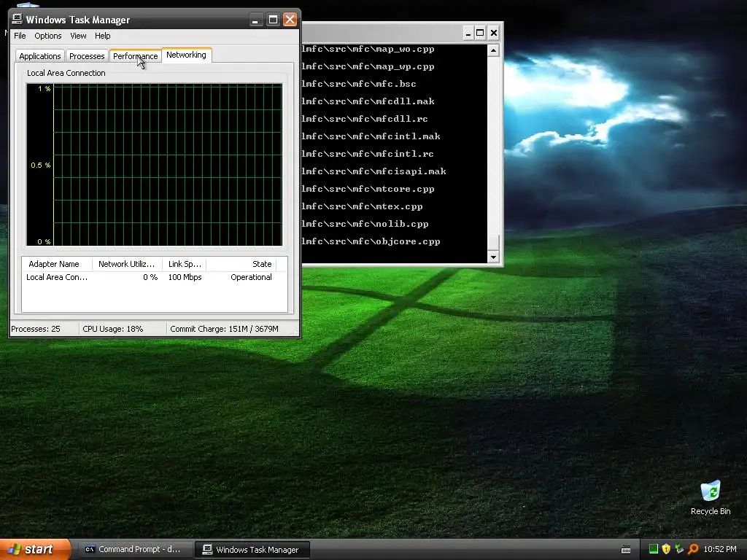Close the Windows Task Manager window
747x560 pixels.
[x=290, y=20]
